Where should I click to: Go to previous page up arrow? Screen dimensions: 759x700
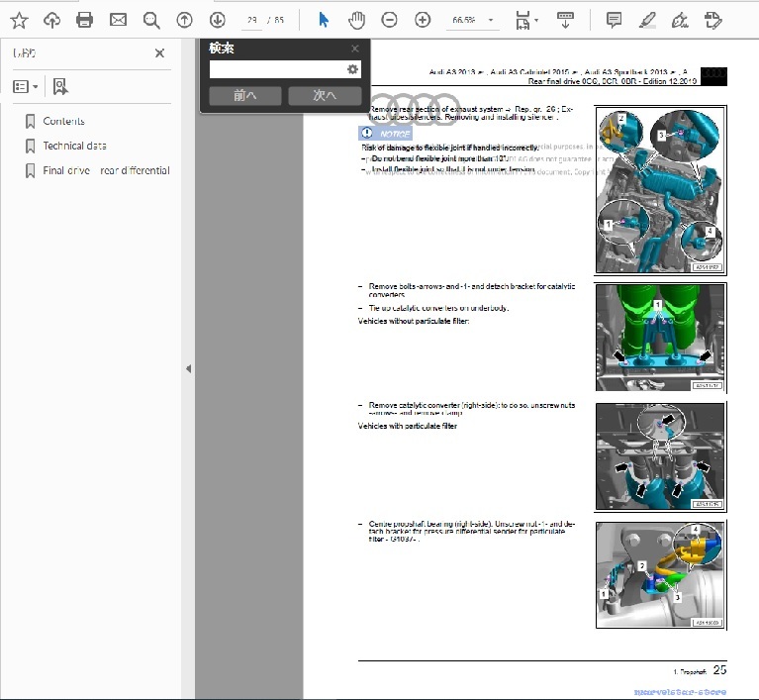[x=184, y=21]
